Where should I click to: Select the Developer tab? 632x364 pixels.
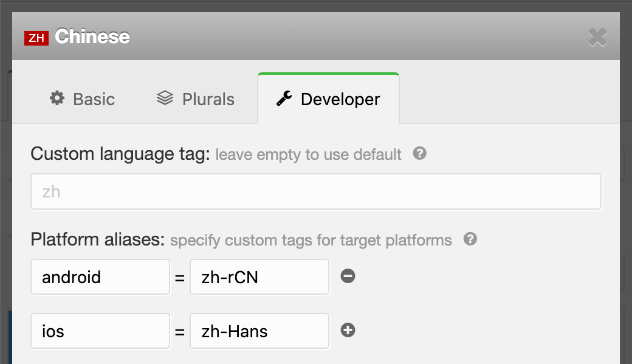click(328, 99)
